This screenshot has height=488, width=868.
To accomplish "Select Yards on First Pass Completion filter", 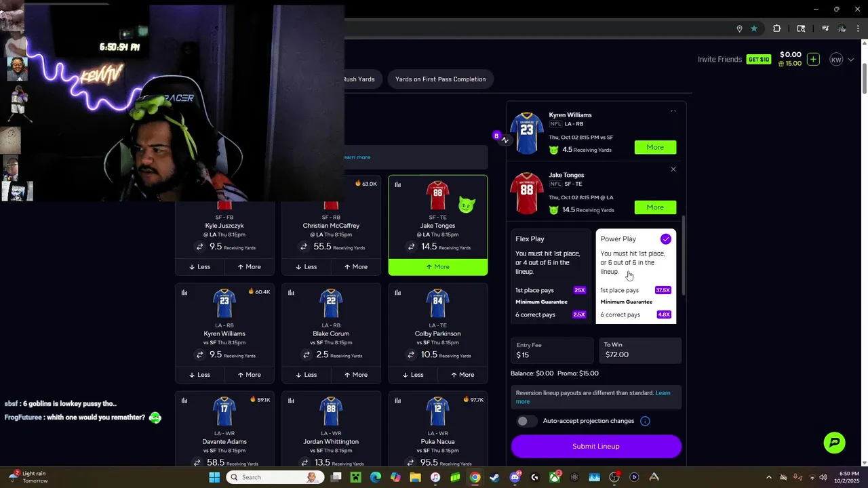I will pyautogui.click(x=440, y=79).
